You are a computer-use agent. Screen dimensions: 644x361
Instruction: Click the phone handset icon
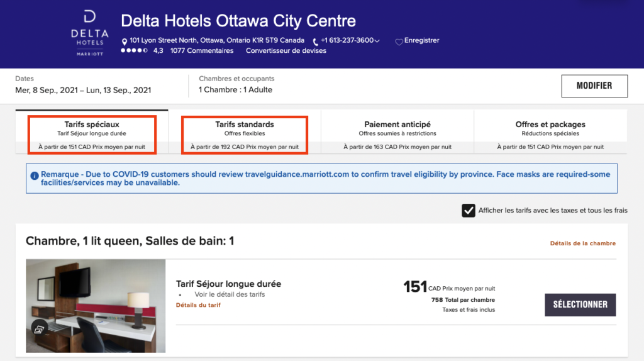[316, 42]
